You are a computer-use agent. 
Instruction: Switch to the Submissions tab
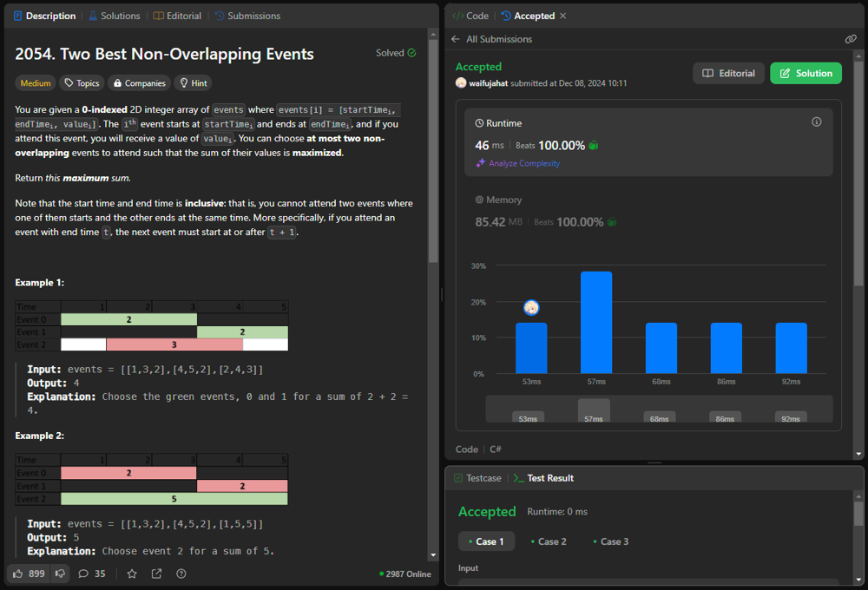pos(247,16)
